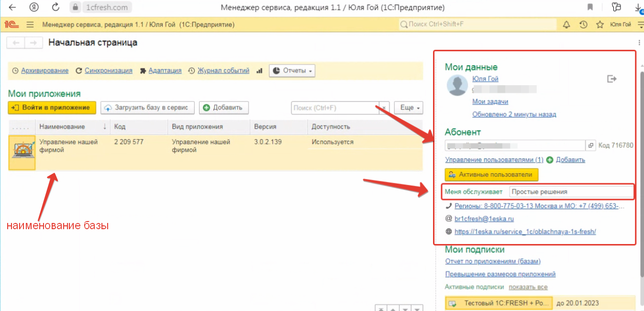Open the Юля Гой profile link
The image size is (644, 311).
click(485, 79)
